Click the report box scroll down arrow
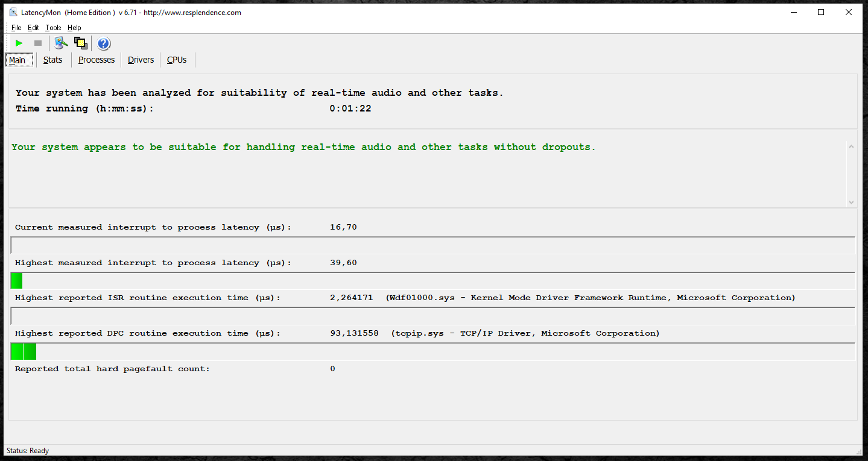The width and height of the screenshot is (868, 461). click(x=851, y=202)
